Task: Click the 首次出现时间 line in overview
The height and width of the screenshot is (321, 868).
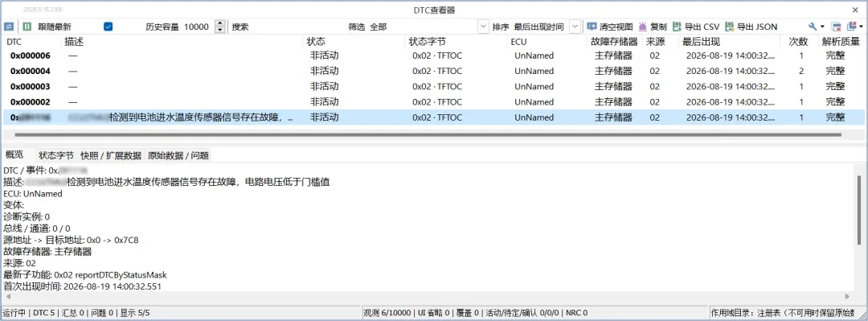Action: [x=83, y=286]
